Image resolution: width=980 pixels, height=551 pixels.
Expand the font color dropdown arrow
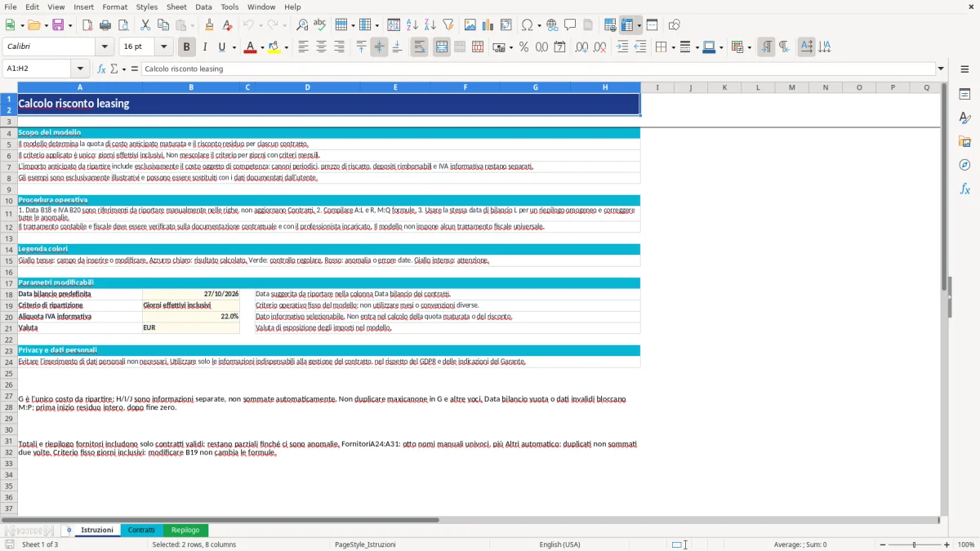261,47
